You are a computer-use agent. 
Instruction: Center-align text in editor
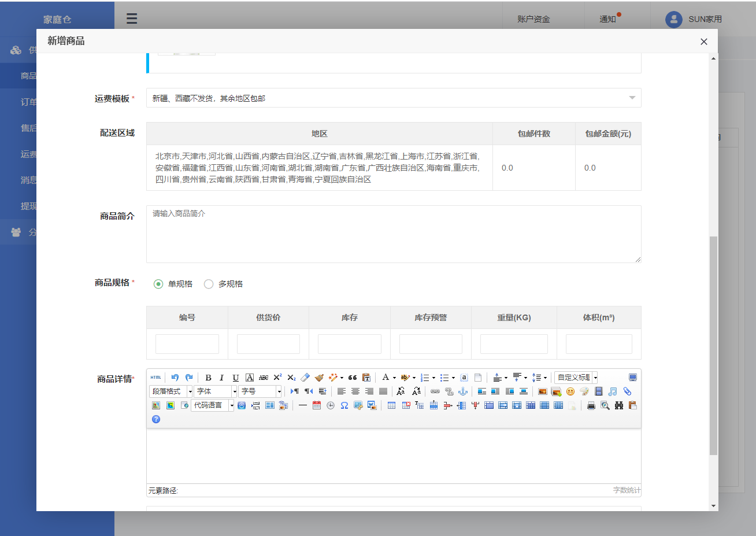coord(355,391)
